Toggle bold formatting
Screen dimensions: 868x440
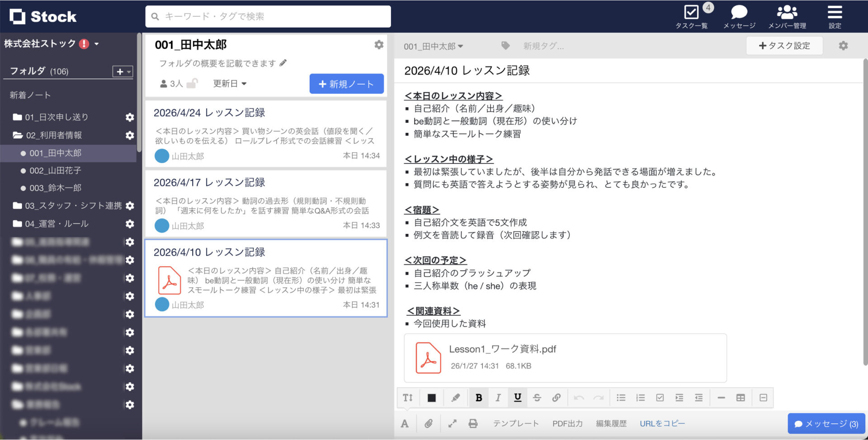tap(479, 398)
